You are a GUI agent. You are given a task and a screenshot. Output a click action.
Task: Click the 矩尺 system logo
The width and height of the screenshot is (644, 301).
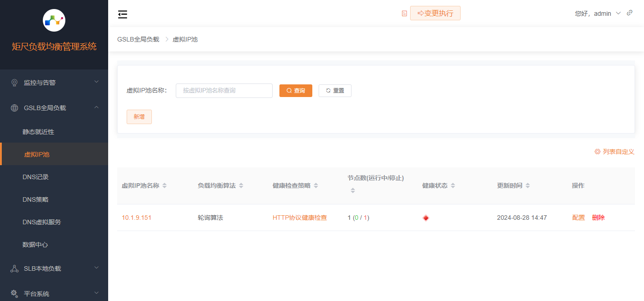(x=54, y=20)
